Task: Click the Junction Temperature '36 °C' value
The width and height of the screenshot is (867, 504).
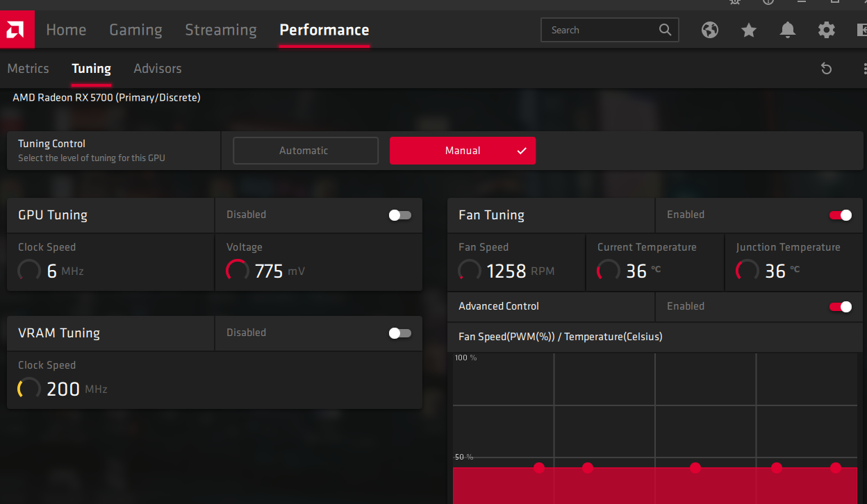Action: pos(782,271)
